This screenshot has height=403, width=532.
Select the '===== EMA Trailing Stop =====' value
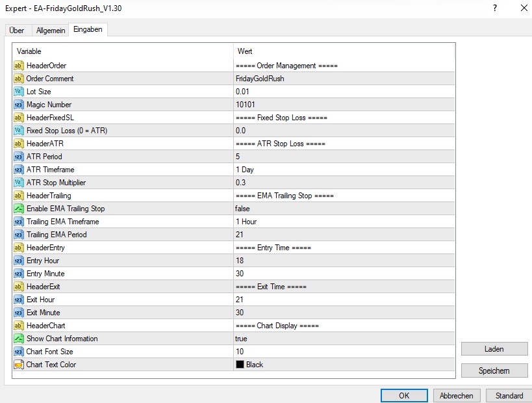285,196
